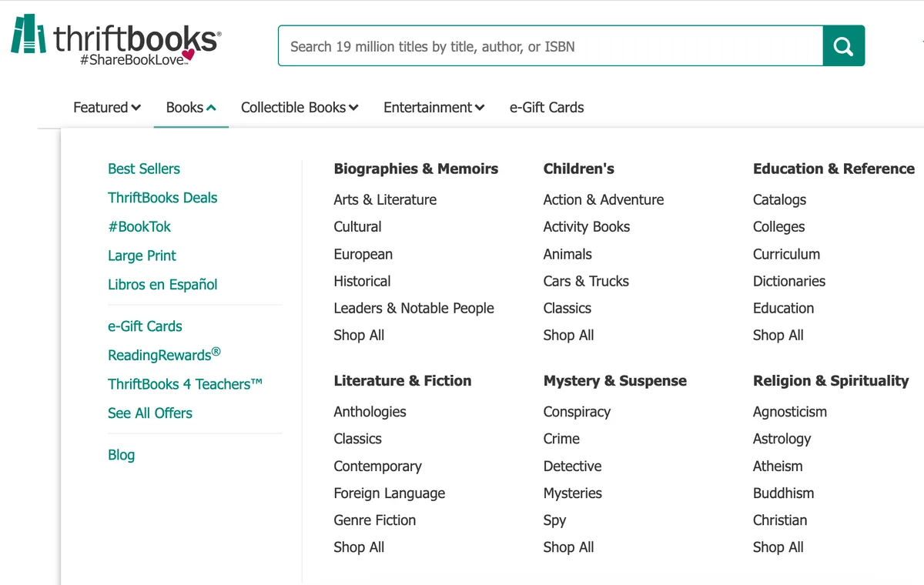
Task: Select Mysteries
Action: [x=572, y=493]
